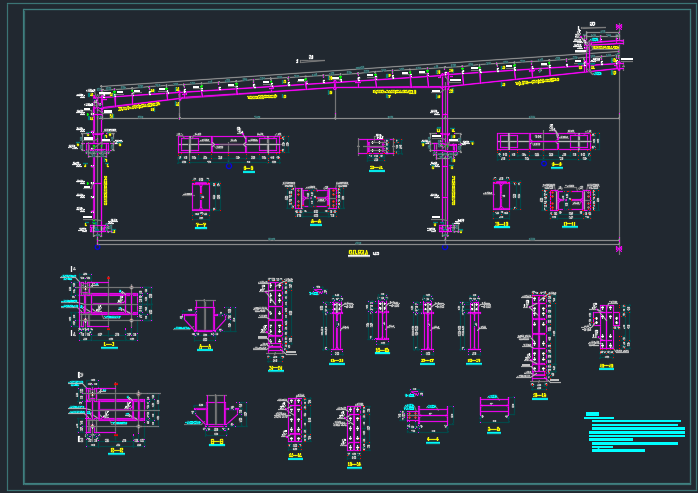Select the H-section drawing right of the middle column
The image size is (698, 493).
pos(502,196)
